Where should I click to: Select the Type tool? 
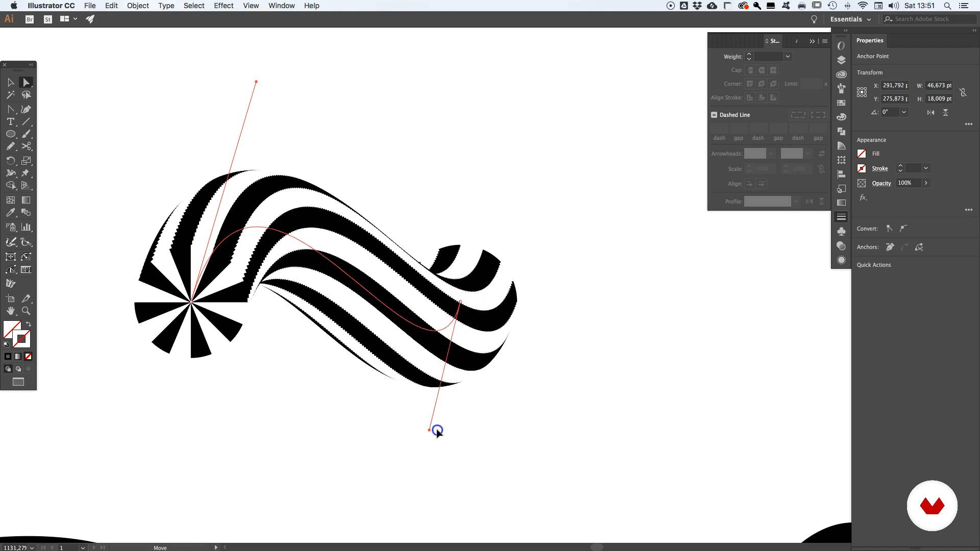coord(10,122)
